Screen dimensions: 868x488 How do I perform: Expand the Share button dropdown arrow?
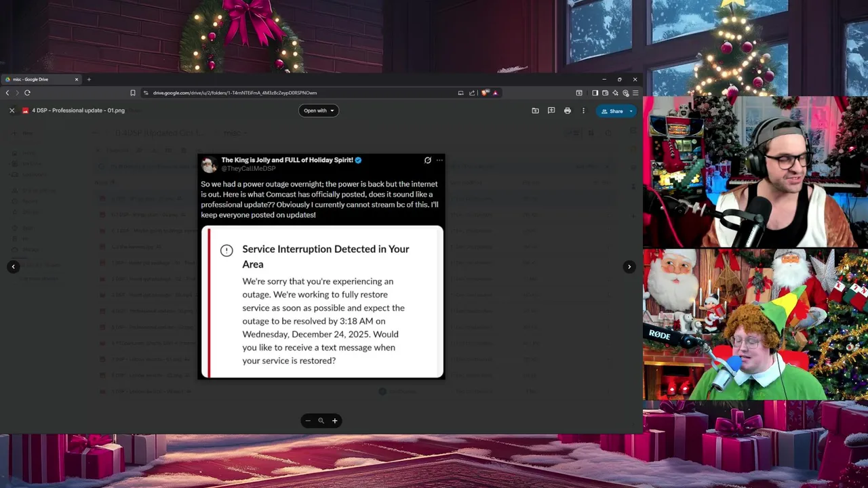tap(631, 111)
